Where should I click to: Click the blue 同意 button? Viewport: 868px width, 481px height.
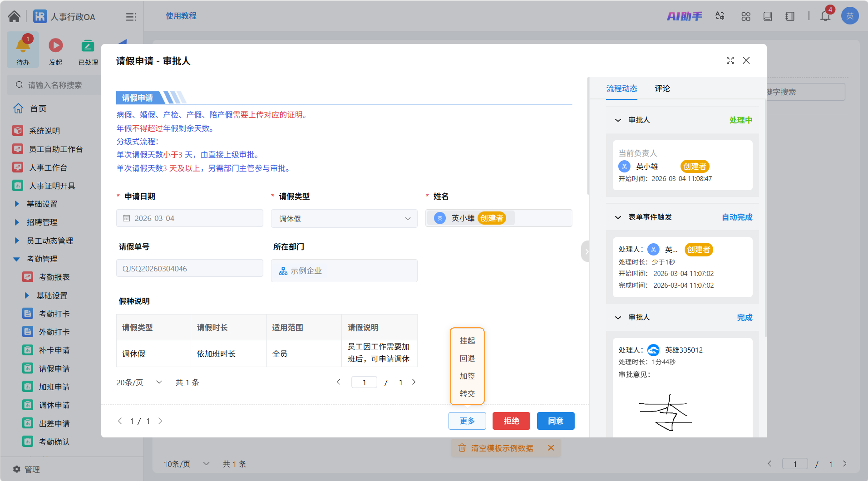point(555,421)
